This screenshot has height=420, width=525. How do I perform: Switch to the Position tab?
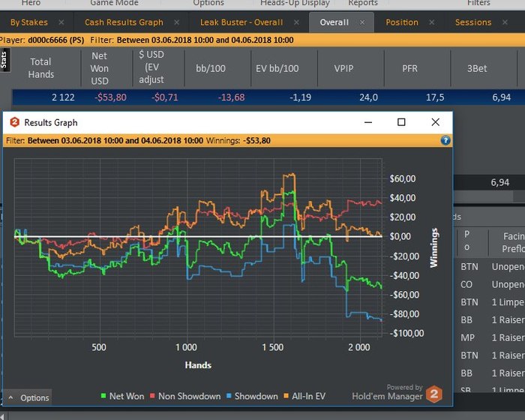pyautogui.click(x=402, y=22)
